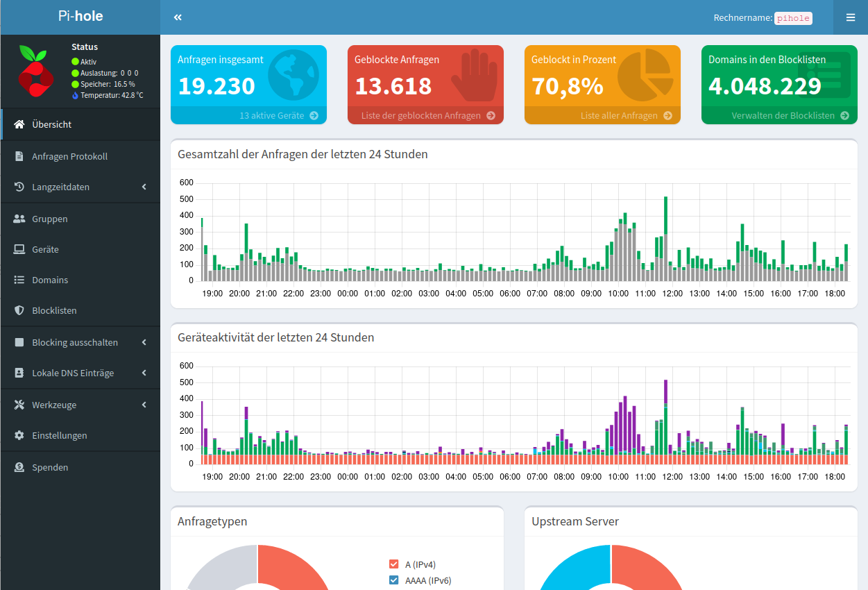Expand the Lokale DNS Einträge submenu chevron
This screenshot has width=868, height=590.
144,373
